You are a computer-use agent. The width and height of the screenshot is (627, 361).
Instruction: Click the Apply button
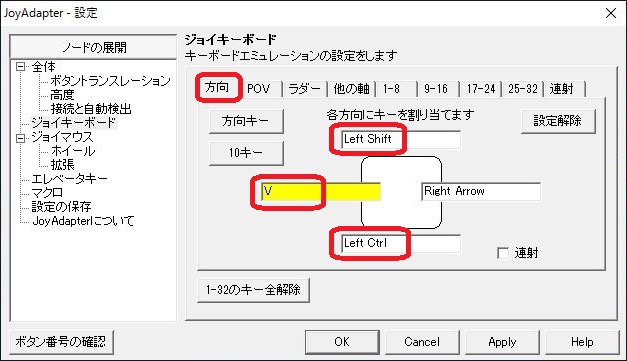click(502, 342)
